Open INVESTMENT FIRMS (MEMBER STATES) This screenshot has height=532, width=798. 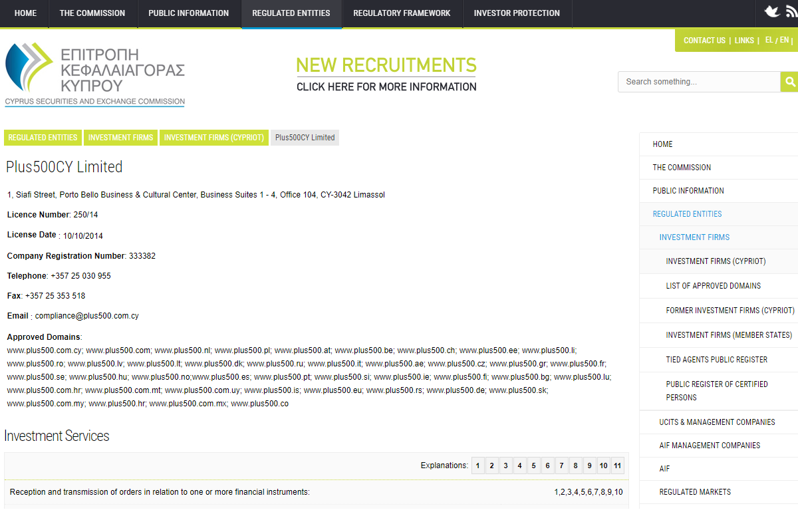coord(719,335)
